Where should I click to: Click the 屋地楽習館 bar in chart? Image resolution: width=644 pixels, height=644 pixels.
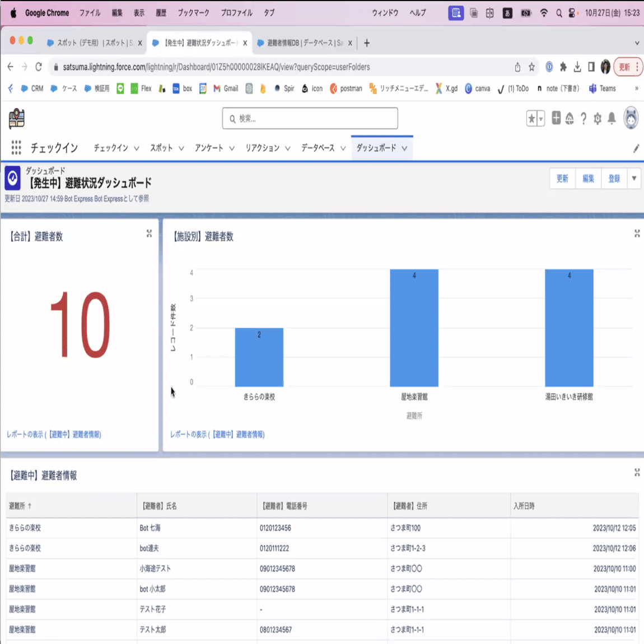[x=414, y=328]
